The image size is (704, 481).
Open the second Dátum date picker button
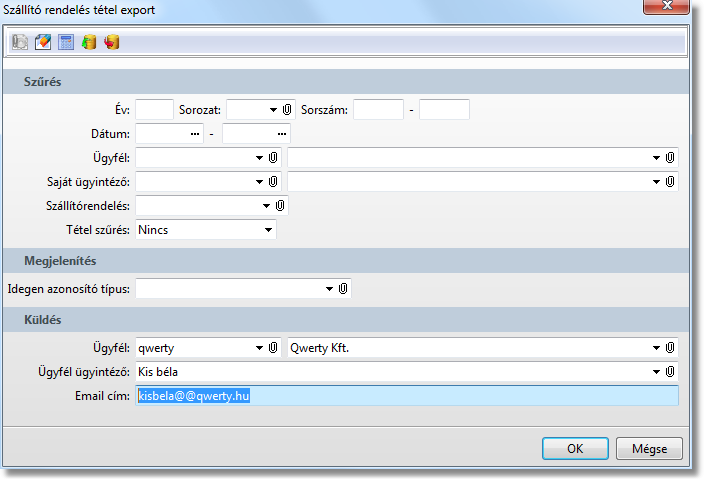point(282,134)
